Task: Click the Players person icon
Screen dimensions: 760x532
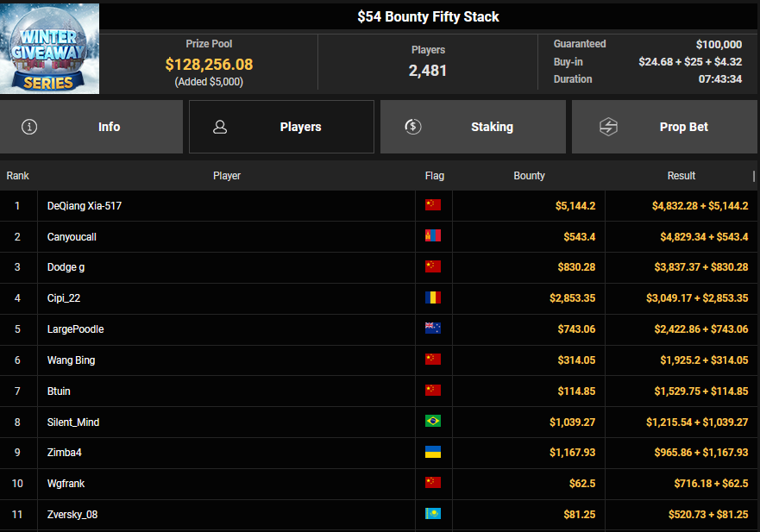Action: tap(220, 127)
